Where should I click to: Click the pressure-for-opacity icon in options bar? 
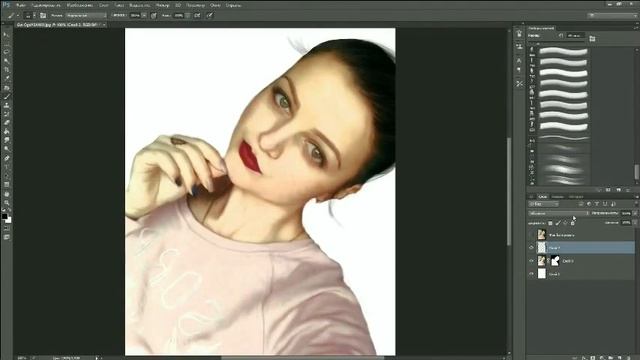pos(154,16)
